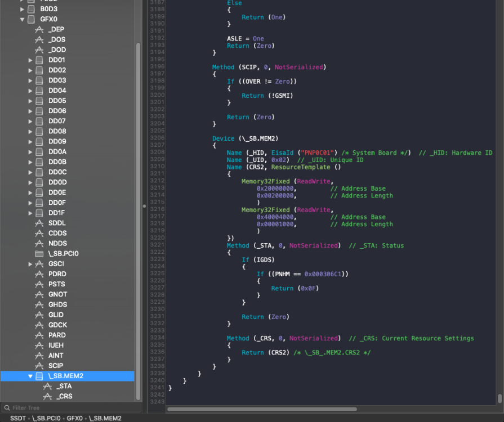Click SSDT in the path breadcrumb

click(17, 419)
